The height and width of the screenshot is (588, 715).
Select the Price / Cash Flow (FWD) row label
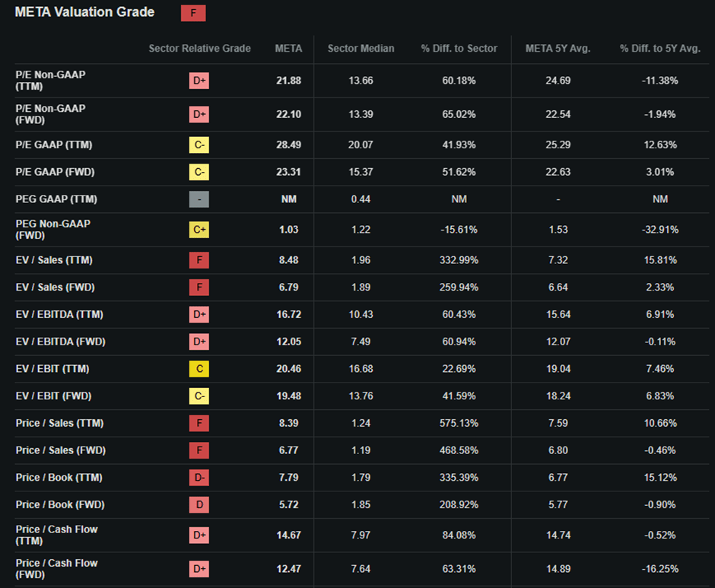(57, 569)
